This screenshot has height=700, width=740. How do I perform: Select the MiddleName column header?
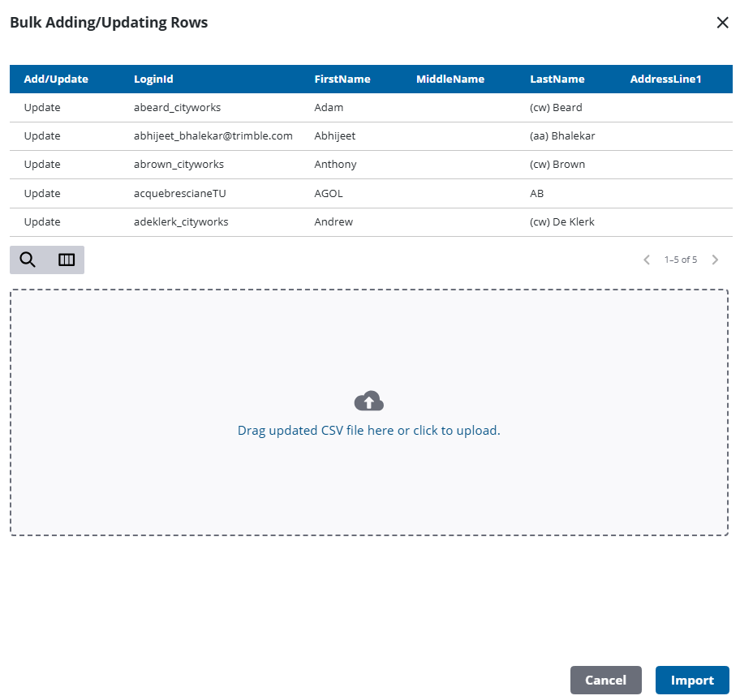pos(450,79)
